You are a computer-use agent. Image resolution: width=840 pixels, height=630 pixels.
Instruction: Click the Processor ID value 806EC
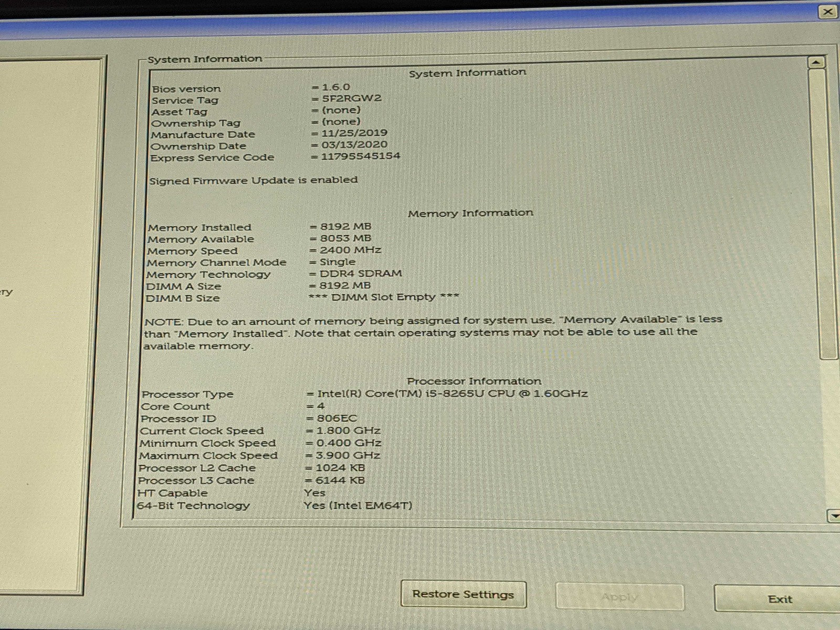pyautogui.click(x=337, y=418)
